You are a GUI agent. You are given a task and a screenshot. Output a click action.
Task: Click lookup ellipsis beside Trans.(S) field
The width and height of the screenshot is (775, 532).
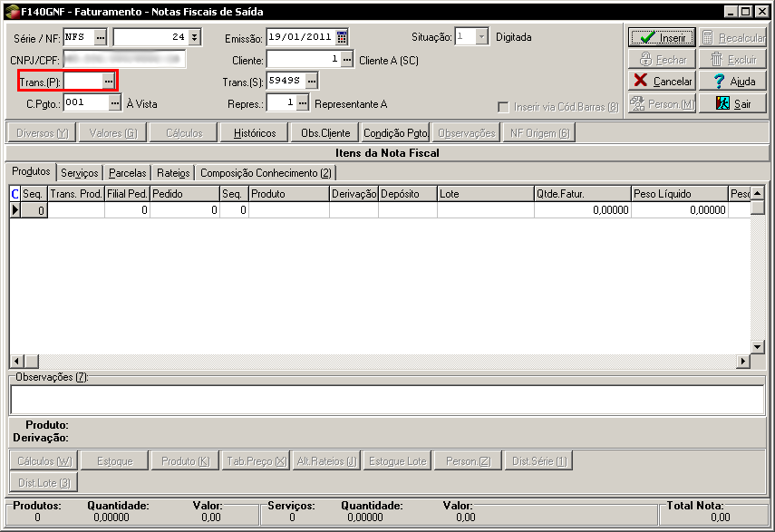click(312, 82)
